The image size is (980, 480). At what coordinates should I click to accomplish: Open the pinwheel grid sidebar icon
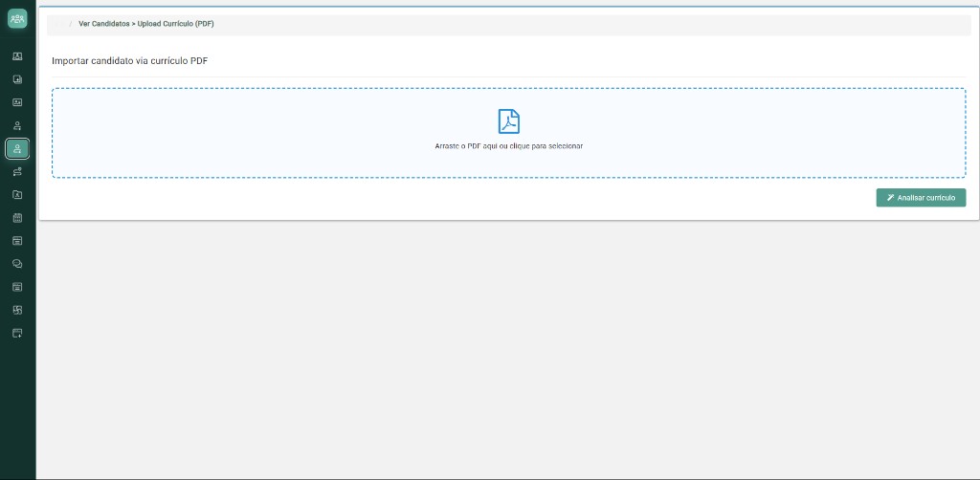17,310
